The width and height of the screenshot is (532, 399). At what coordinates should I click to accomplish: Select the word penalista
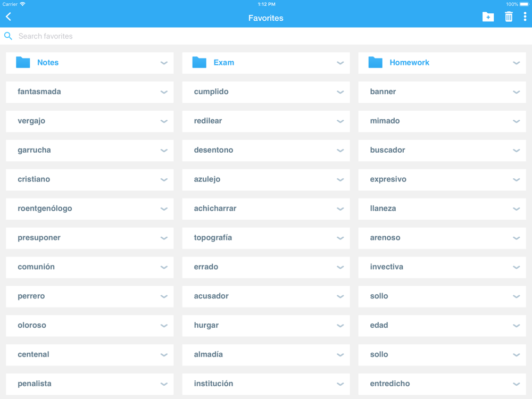click(x=35, y=384)
